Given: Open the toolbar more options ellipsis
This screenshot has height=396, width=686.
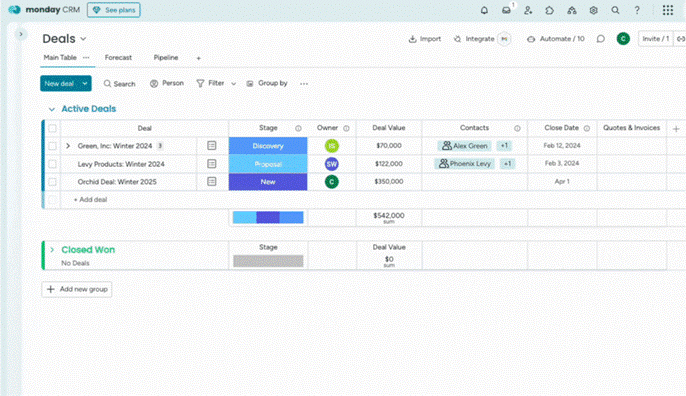Looking at the screenshot, I should coord(304,84).
